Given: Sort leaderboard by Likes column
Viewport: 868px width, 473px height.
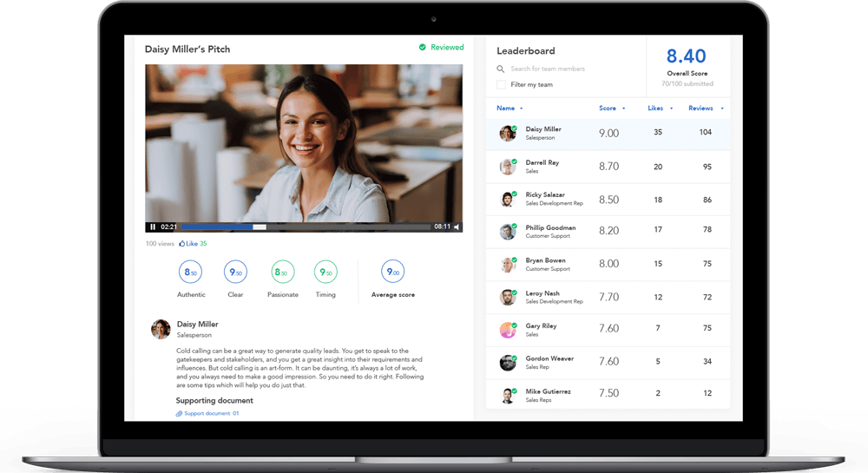Looking at the screenshot, I should pyautogui.click(x=660, y=108).
